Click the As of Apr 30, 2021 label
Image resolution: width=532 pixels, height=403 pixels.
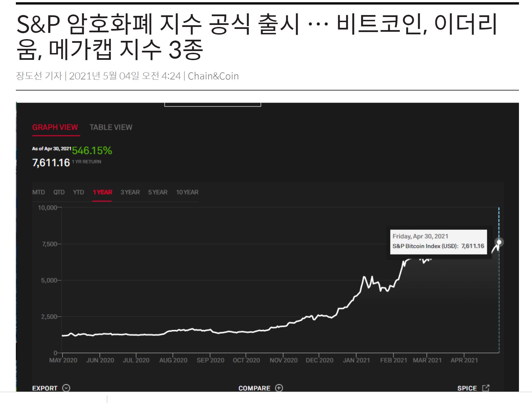tap(52, 149)
